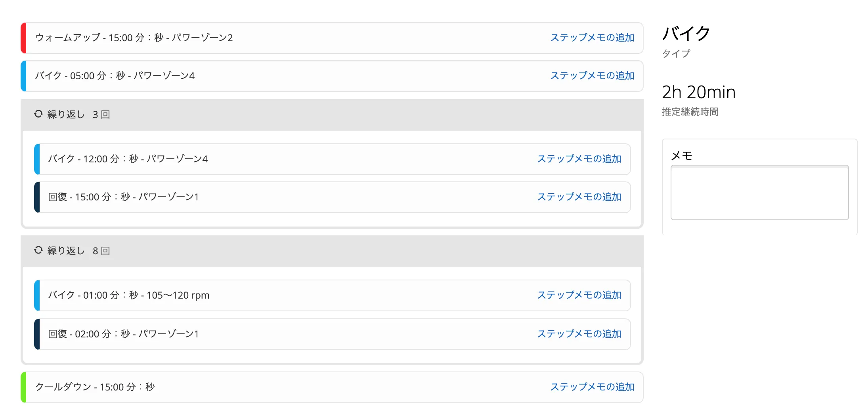Click the blue bar on the 05:00 bike step
The width and height of the screenshot is (868, 419).
click(x=24, y=76)
